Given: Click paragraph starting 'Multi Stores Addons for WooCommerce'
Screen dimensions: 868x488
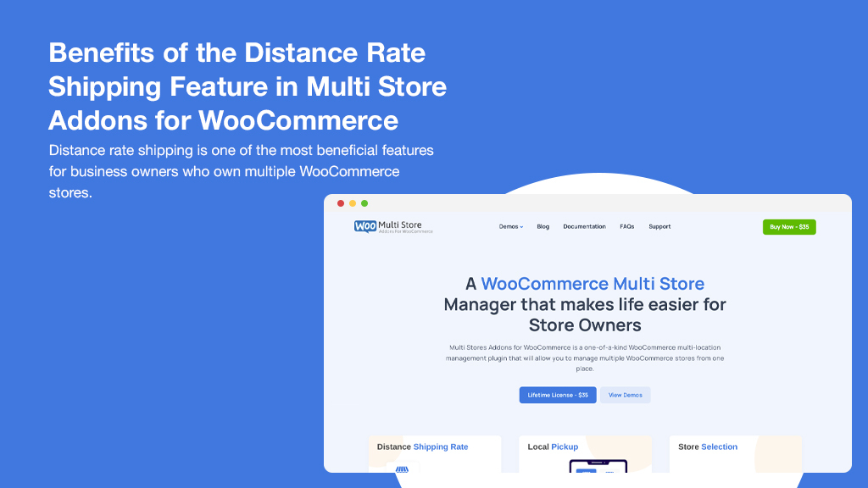Looking at the screenshot, I should (x=585, y=358).
